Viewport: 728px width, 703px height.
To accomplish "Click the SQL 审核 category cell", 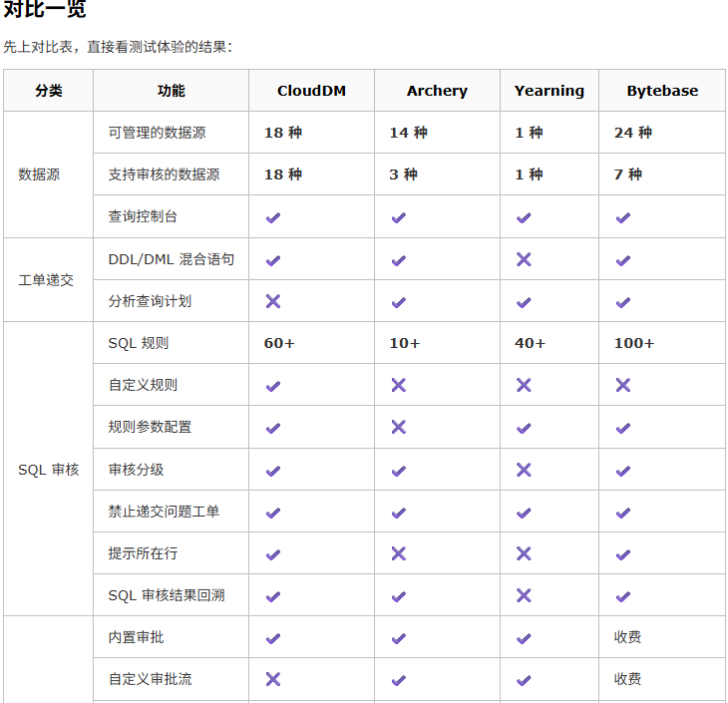I will point(49,470).
